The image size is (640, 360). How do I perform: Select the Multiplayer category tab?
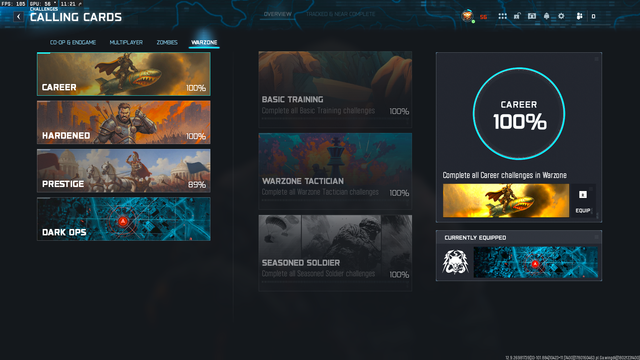[x=126, y=42]
